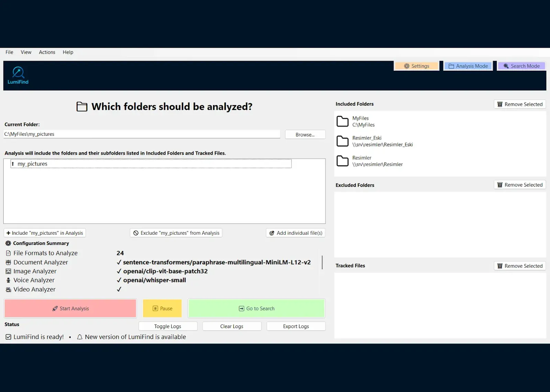The width and height of the screenshot is (550, 392).
Task: Click the Video Analyzer checkmark
Action: pos(119,289)
